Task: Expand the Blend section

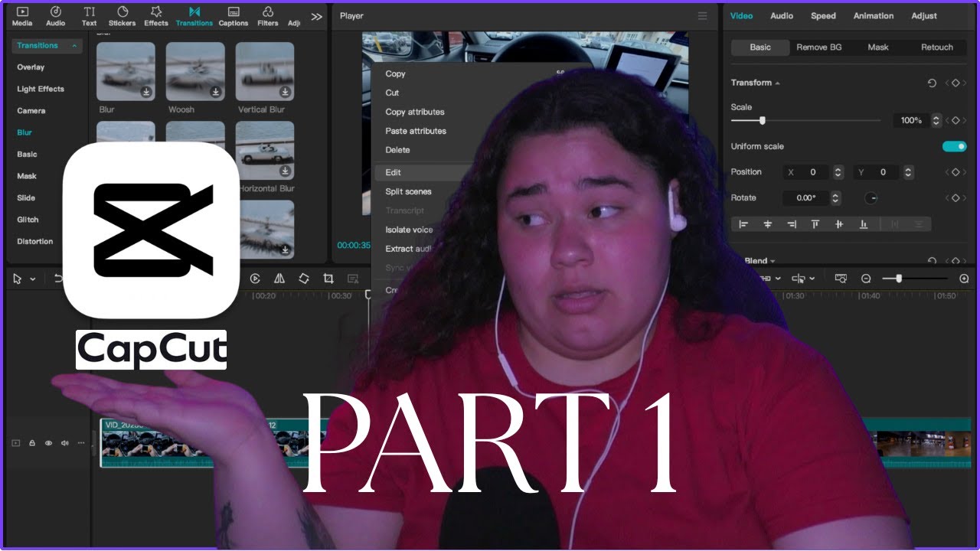Action: pos(773,261)
